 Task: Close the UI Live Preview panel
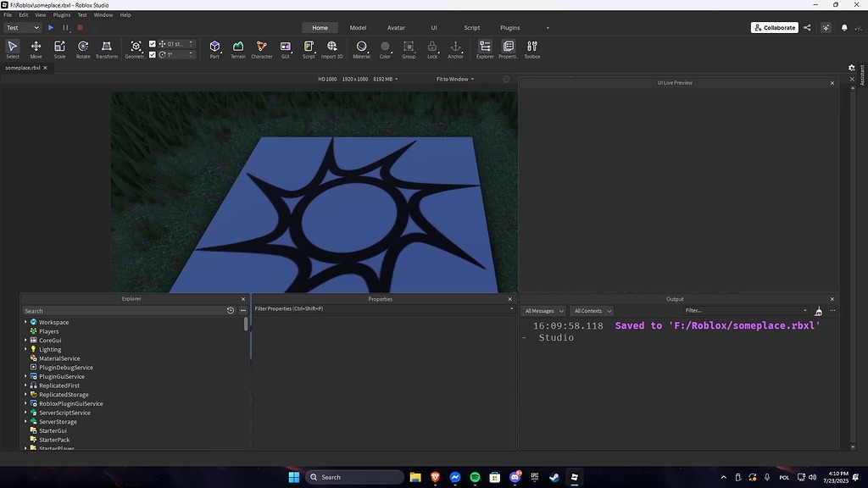(x=832, y=83)
